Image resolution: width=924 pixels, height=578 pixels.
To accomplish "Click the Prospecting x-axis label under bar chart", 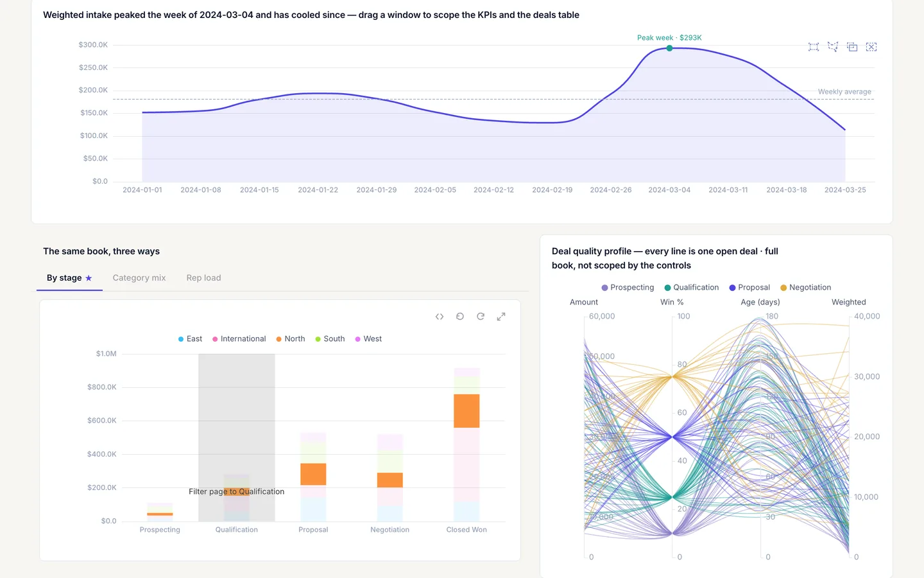I will 160,530.
